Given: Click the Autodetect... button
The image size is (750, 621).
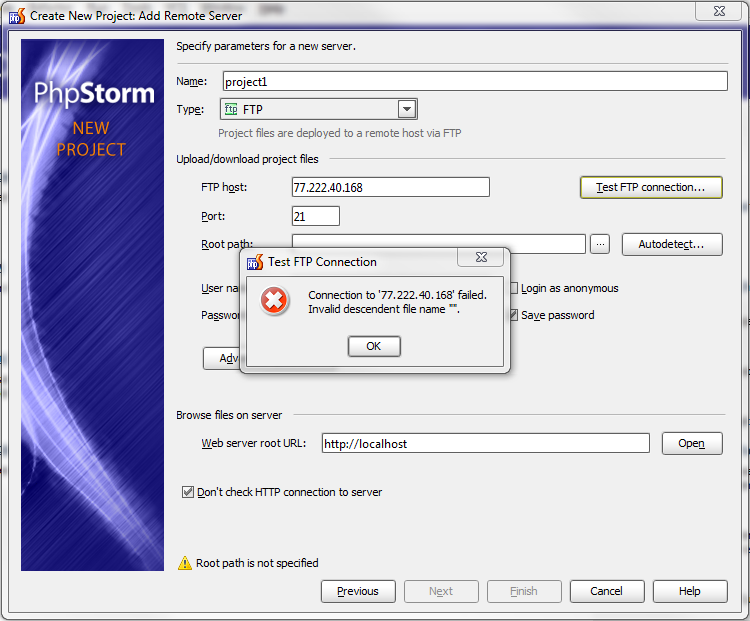Looking at the screenshot, I should pos(672,244).
